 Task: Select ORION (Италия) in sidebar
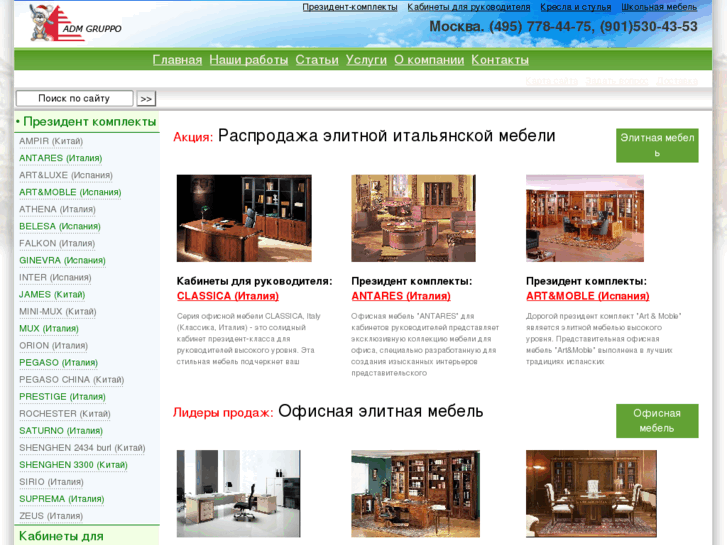click(53, 346)
